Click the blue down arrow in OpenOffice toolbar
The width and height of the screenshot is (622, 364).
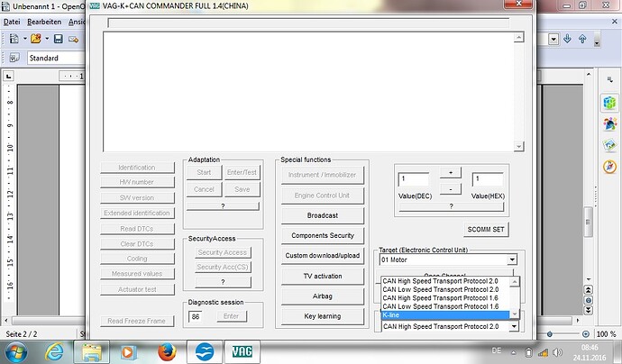click(x=567, y=39)
